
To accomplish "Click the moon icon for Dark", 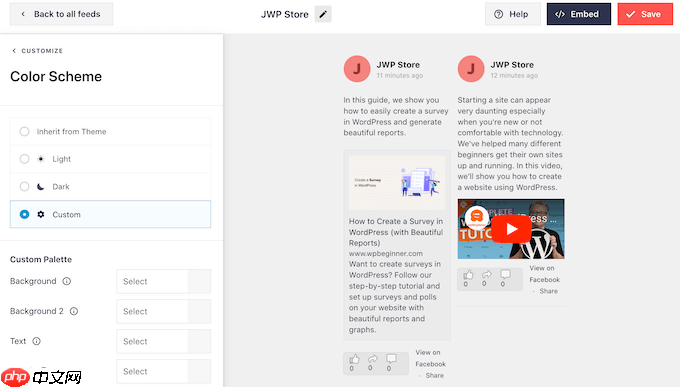I will [40, 187].
